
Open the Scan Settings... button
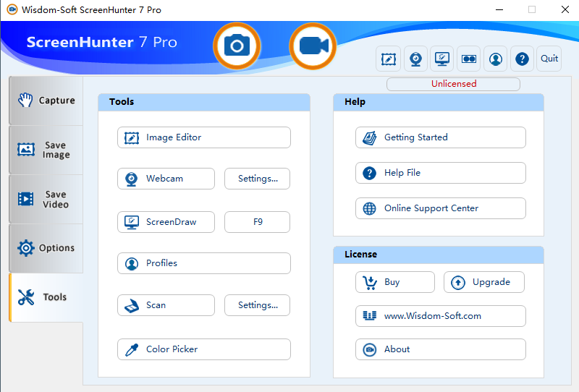point(258,305)
